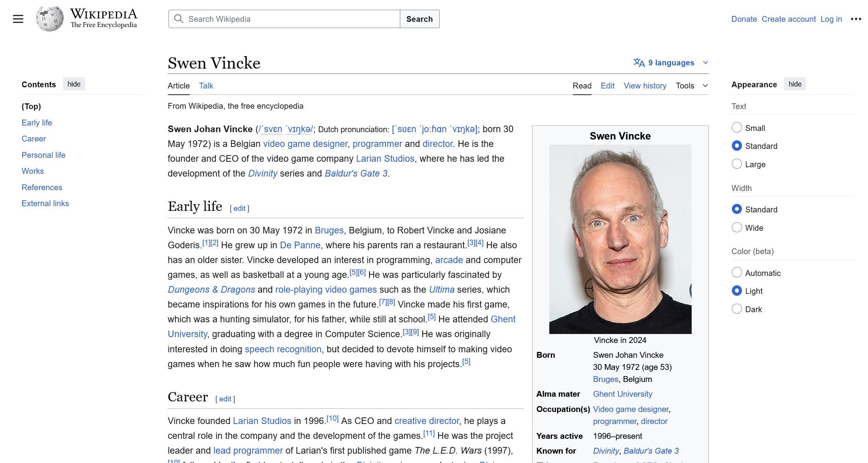Image resolution: width=868 pixels, height=463 pixels.
Task: Jump to Works in contents
Action: [33, 171]
